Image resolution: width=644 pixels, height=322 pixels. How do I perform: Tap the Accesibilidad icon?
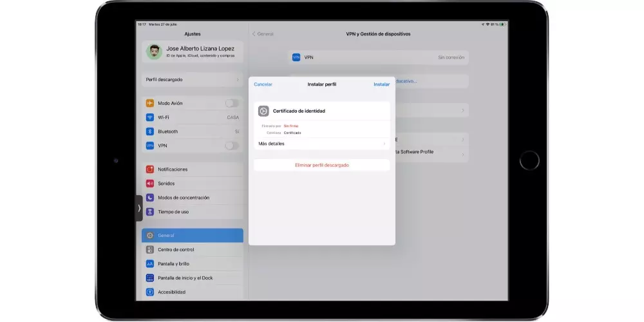click(x=150, y=292)
